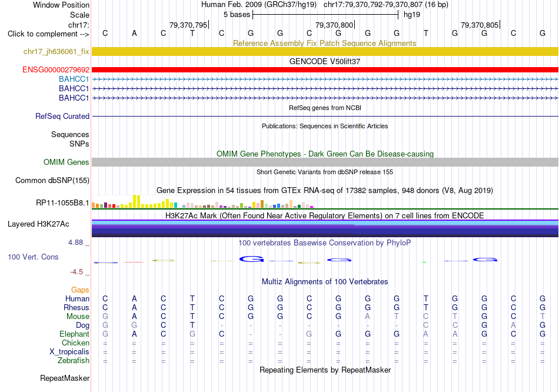This screenshot has height=392, width=559.
Task: Open Repeating Elements by RepeatMasker track title
Action: click(325, 370)
